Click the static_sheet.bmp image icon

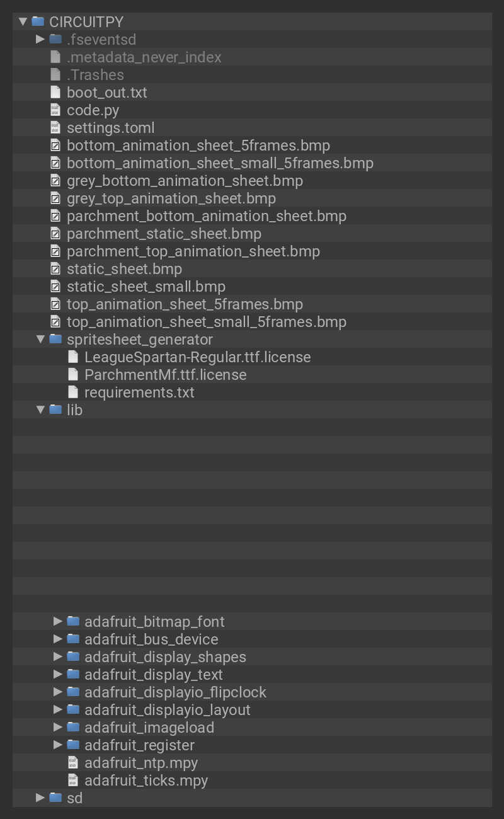[55, 268]
